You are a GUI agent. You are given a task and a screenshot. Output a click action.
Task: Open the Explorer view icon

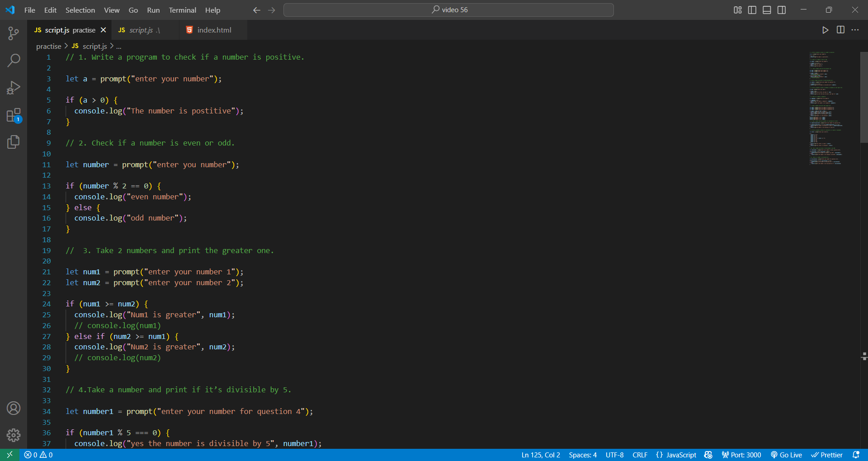14,142
